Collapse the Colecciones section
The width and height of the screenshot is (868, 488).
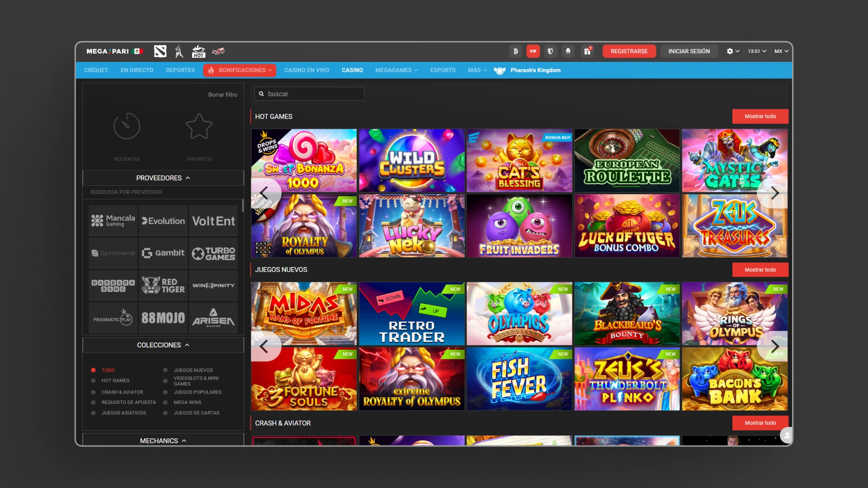coord(163,345)
